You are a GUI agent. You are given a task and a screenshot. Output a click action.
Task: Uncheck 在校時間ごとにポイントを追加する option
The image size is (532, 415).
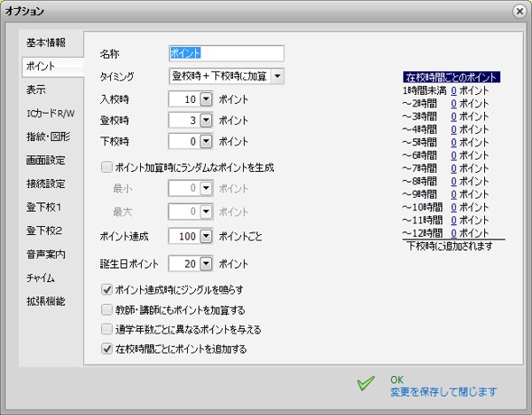click(x=107, y=348)
